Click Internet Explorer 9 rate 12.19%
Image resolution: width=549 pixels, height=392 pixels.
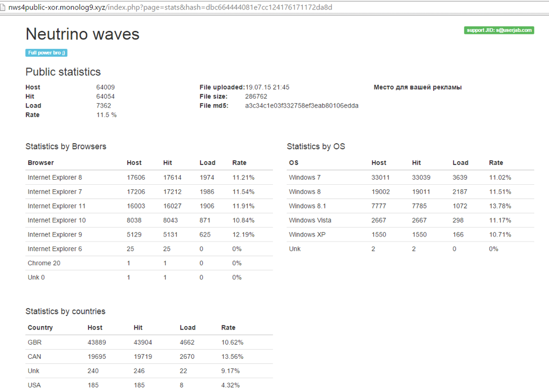coord(243,234)
